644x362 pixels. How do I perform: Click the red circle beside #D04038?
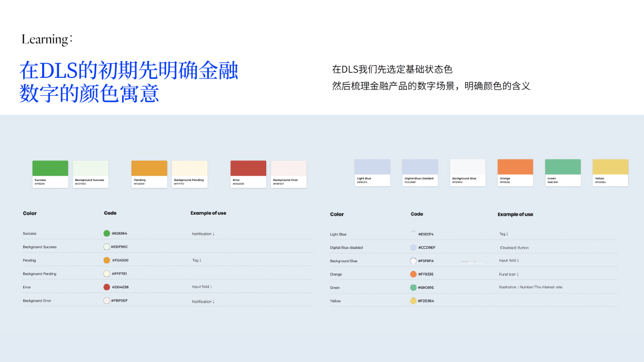pyautogui.click(x=107, y=287)
